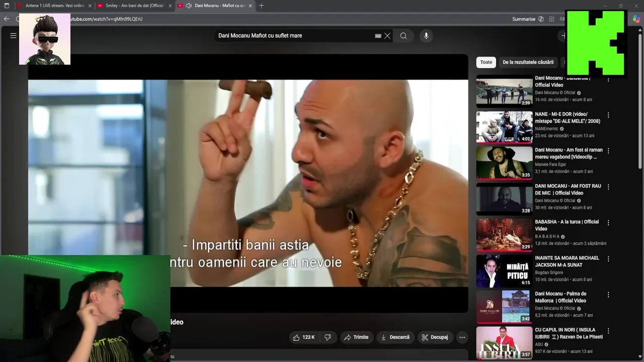The image size is (644, 362).
Task: Click the Bogdan Grigore channel name
Action: tap(549, 273)
